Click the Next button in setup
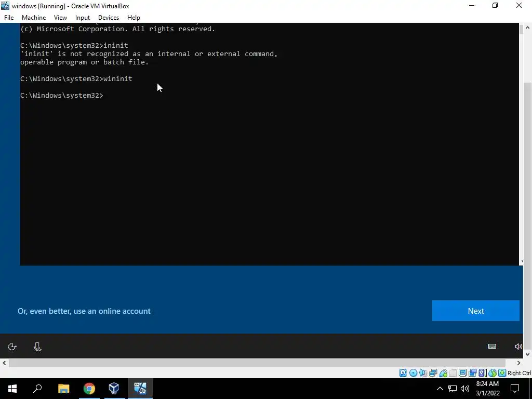532x399 pixels. pos(476,311)
